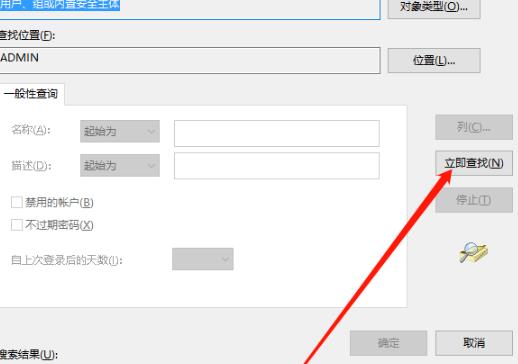Toggle the 禁用的帐户(B) checkbox
518x364 pixels.
tap(17, 202)
